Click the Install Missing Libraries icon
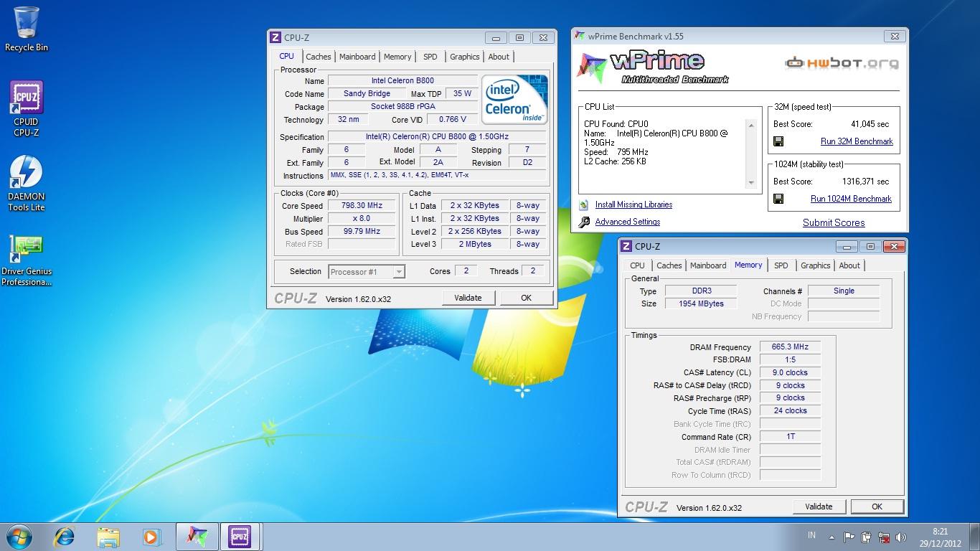Image resolution: width=980 pixels, height=551 pixels. (583, 205)
